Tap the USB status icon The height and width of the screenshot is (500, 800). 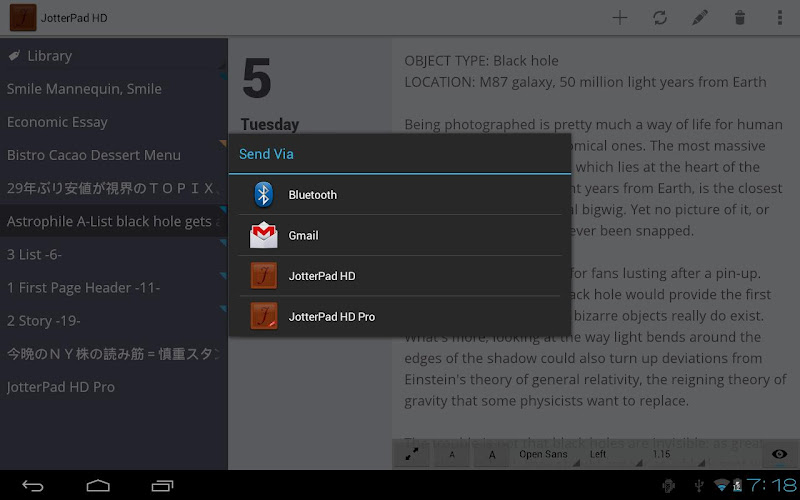click(x=699, y=485)
